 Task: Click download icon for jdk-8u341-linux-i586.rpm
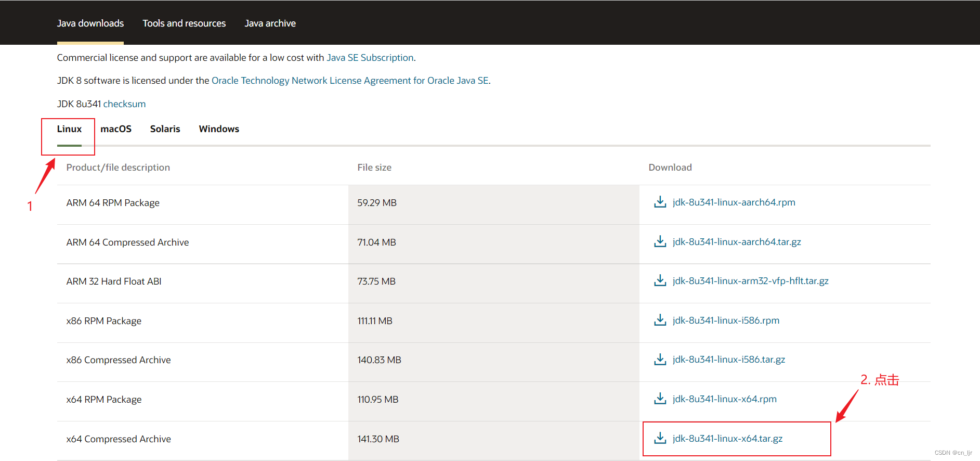click(x=660, y=320)
